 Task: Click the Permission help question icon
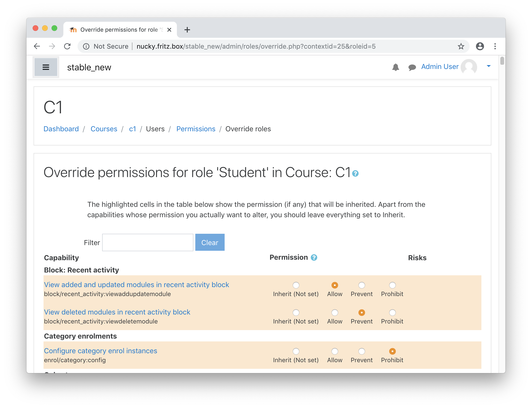click(x=314, y=257)
